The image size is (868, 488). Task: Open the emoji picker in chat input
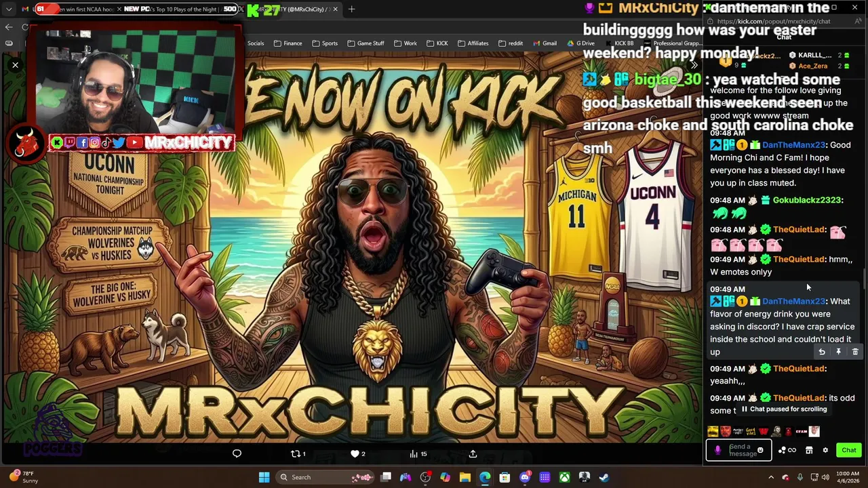pyautogui.click(x=760, y=450)
